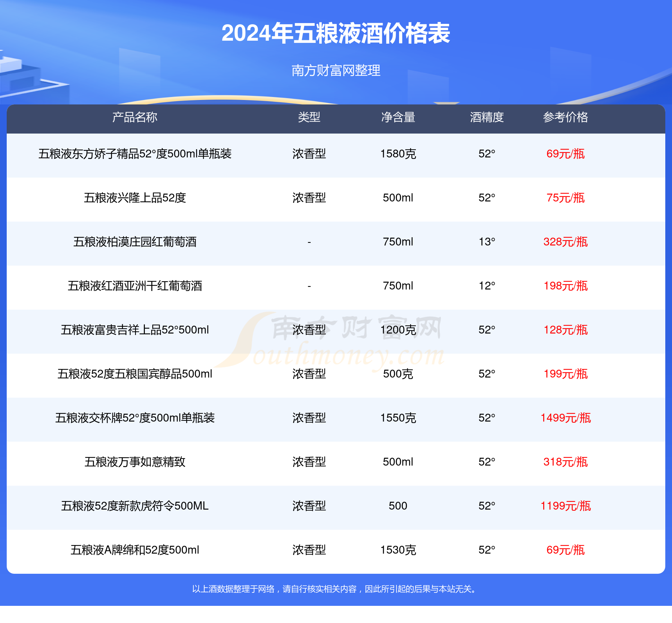Click the 1530克 net content cell

pos(398,550)
